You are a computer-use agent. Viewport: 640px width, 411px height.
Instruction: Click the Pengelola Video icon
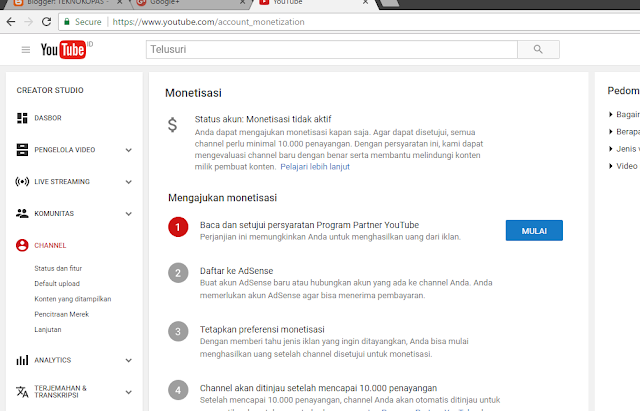[22, 150]
